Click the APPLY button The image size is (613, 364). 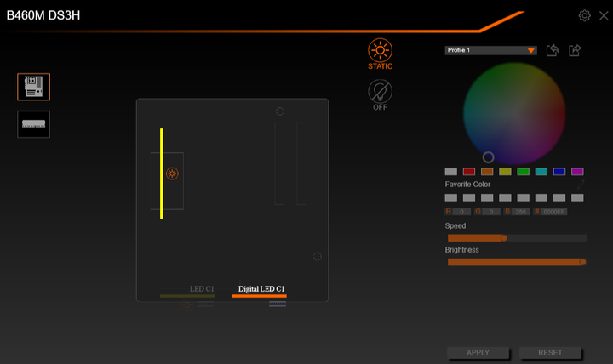click(478, 353)
